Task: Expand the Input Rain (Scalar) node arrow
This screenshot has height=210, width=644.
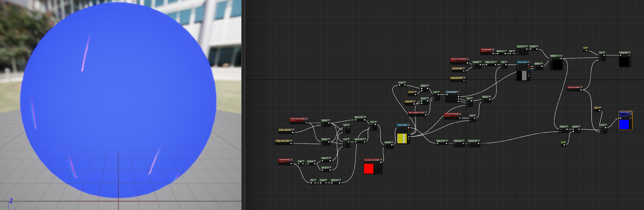Action: pyautogui.click(x=581, y=87)
